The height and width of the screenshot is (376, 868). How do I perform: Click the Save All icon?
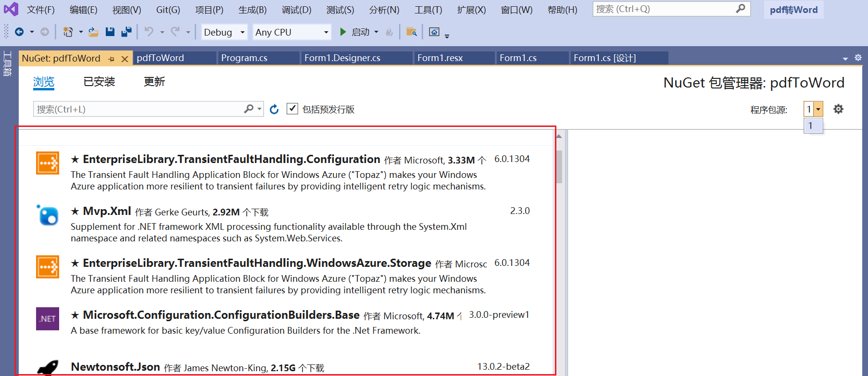126,32
